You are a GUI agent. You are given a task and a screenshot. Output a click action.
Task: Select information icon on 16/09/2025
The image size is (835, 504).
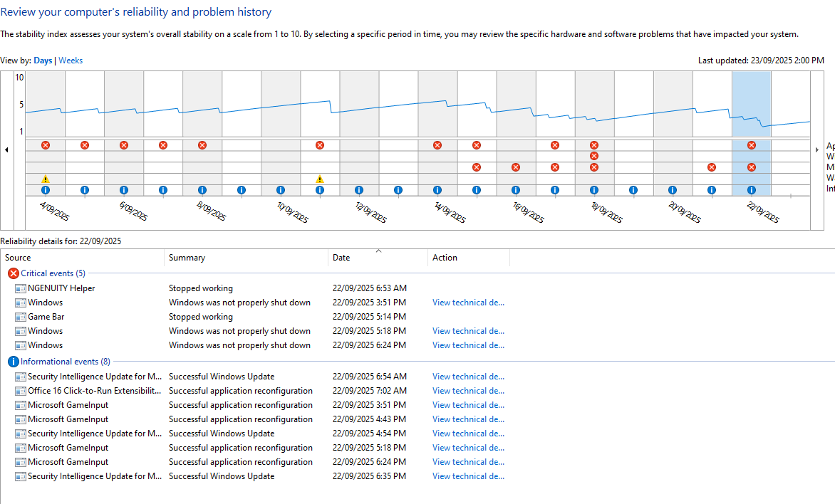(516, 190)
